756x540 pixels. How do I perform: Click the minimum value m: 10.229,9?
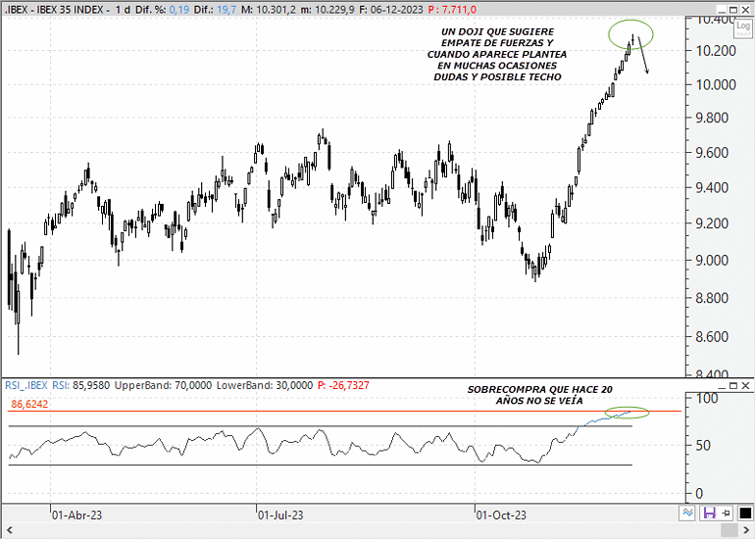click(328, 10)
